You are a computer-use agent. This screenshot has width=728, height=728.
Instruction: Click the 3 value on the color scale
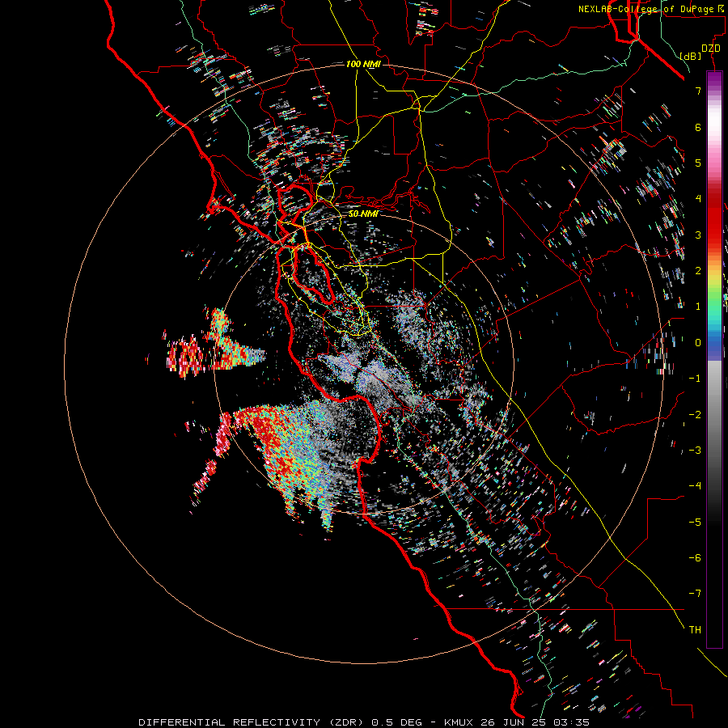698,235
